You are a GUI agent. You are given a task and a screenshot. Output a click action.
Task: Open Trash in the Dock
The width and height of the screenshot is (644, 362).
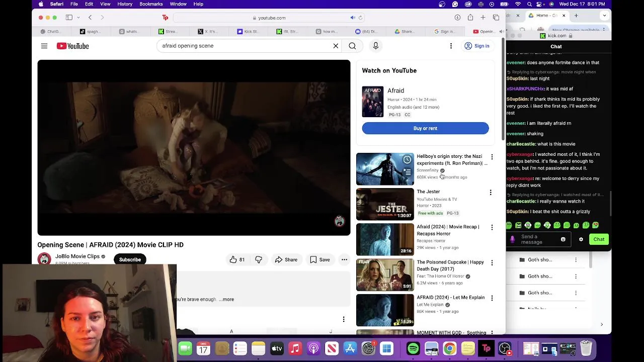click(586, 348)
